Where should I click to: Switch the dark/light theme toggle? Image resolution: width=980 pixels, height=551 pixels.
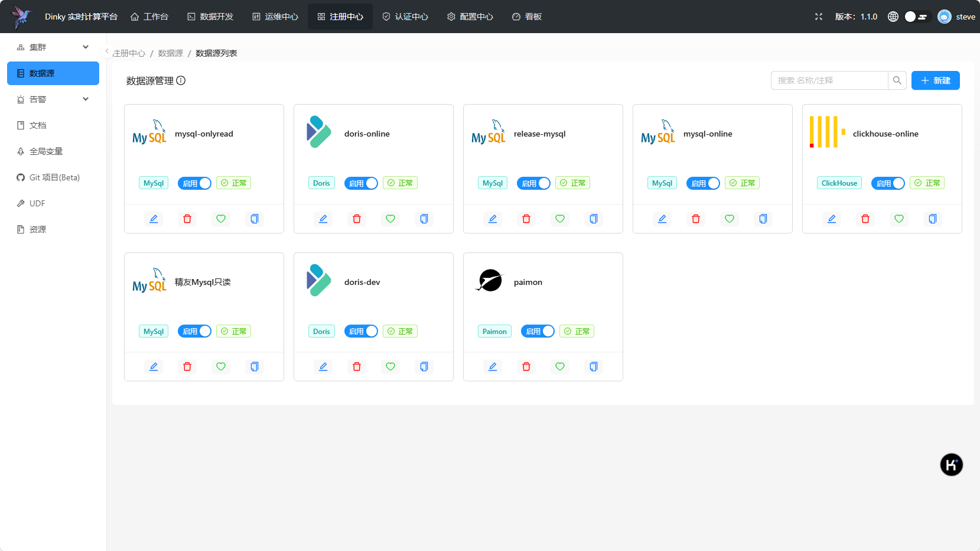pyautogui.click(x=917, y=17)
